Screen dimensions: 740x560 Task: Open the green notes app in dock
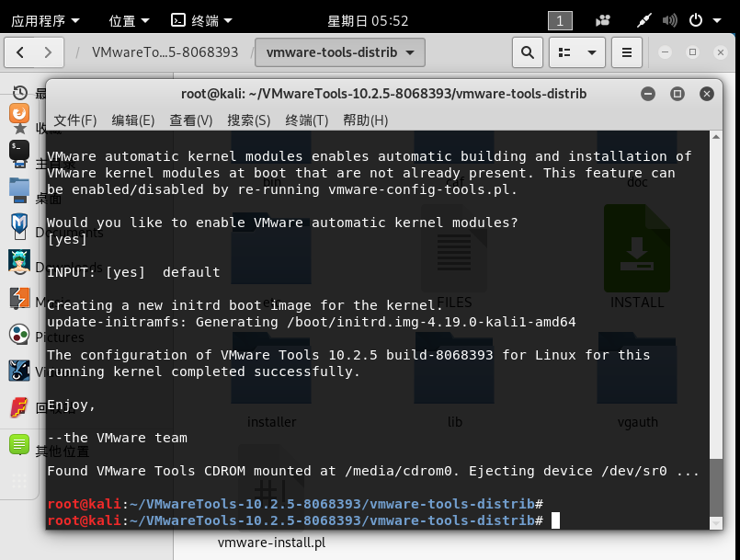[x=19, y=444]
